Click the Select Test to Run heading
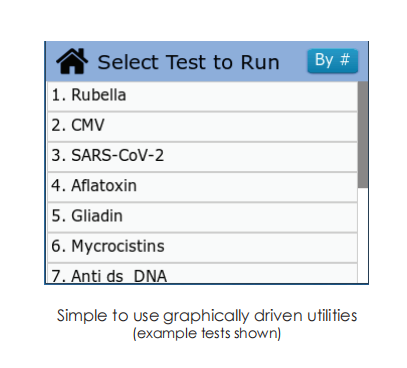The width and height of the screenshot is (407, 368). (x=188, y=62)
